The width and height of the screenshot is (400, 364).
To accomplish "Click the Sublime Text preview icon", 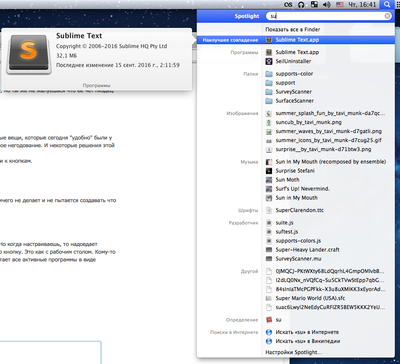I will [x=29, y=54].
